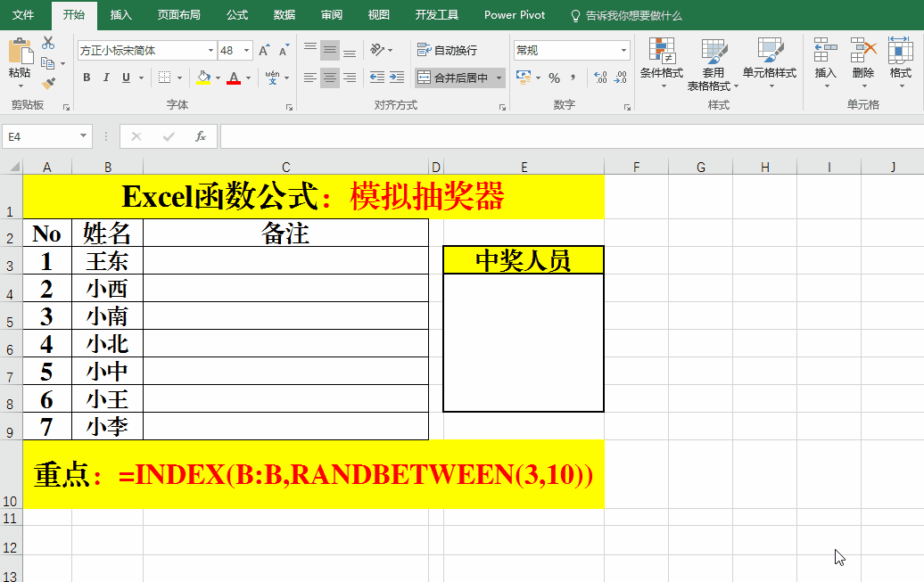Switch to 页面布局 tab
The width and height of the screenshot is (924, 582).
coord(178,15)
